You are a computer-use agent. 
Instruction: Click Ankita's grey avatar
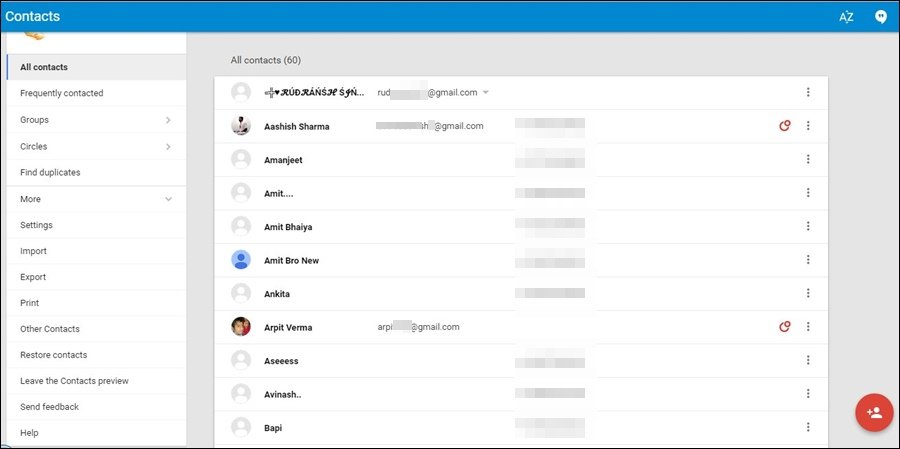241,293
